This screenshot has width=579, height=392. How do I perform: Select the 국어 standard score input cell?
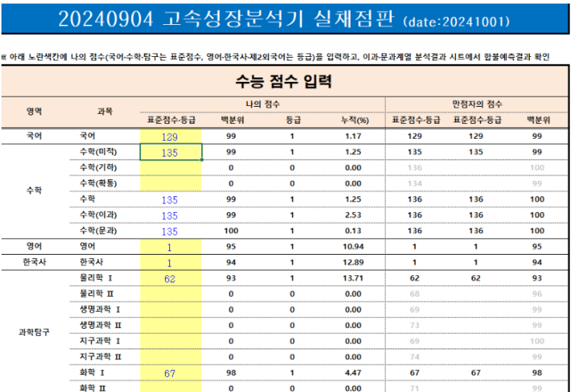171,136
